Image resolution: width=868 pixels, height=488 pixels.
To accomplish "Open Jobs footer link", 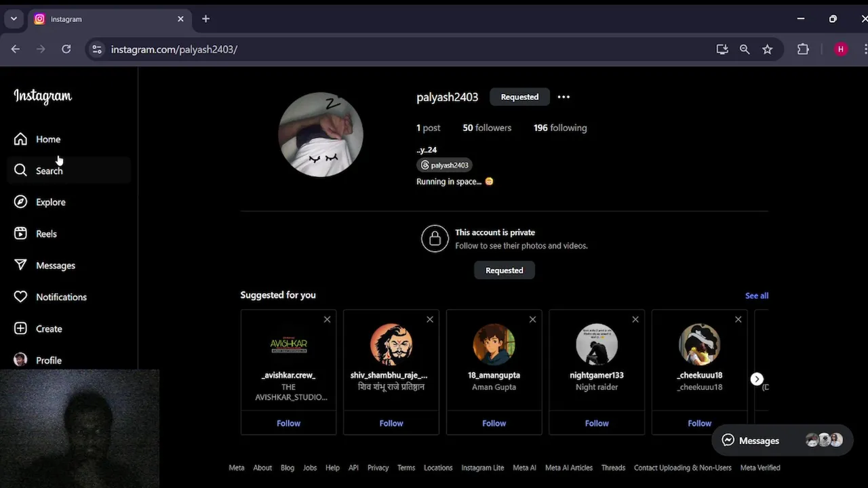I will pyautogui.click(x=310, y=468).
